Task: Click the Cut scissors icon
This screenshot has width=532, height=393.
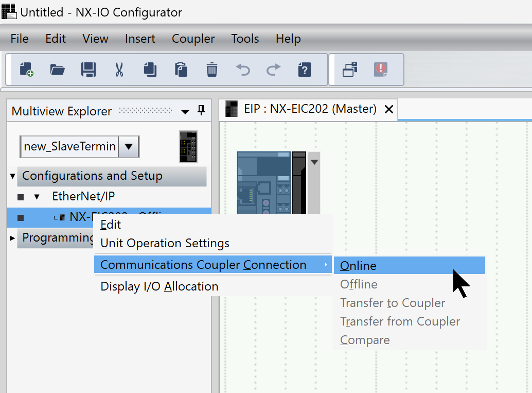Action: coord(119,70)
